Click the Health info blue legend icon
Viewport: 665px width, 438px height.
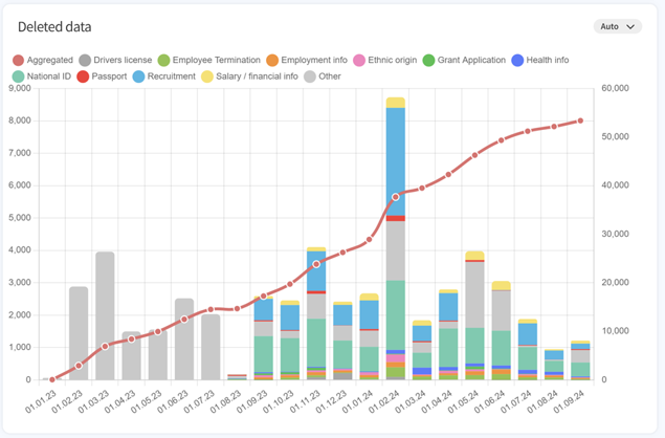tap(516, 60)
